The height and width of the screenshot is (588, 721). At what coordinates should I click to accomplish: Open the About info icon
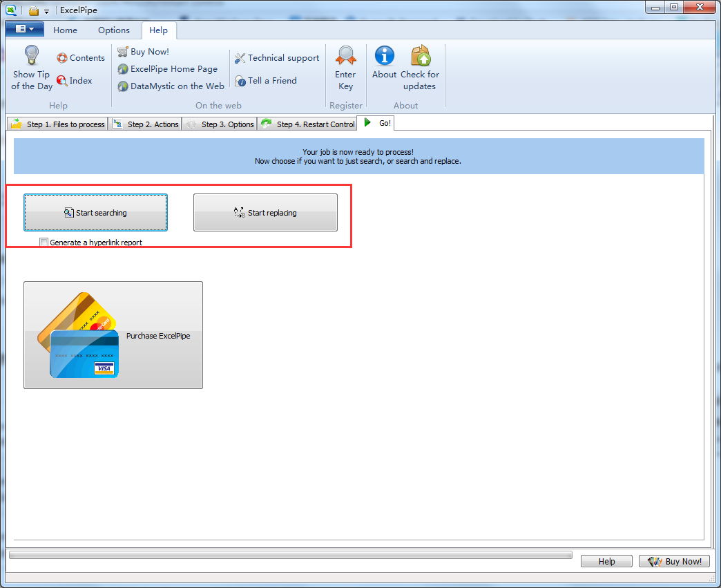[x=385, y=56]
